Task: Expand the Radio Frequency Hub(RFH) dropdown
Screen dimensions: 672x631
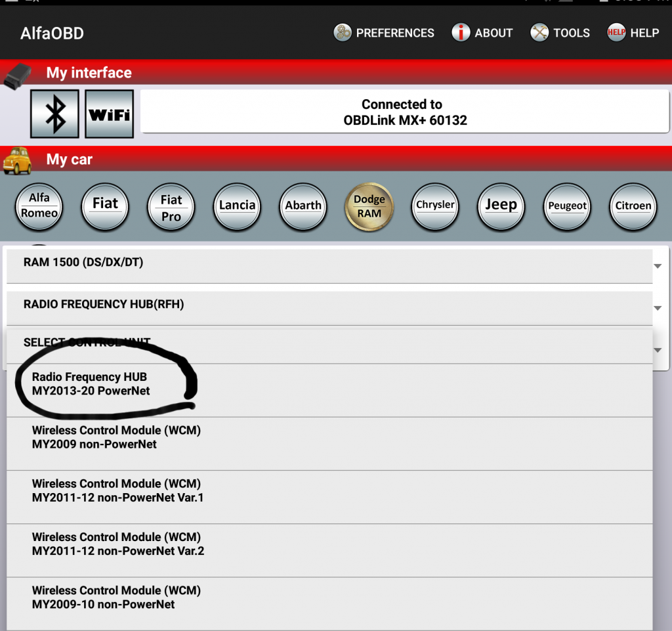Action: point(329,308)
